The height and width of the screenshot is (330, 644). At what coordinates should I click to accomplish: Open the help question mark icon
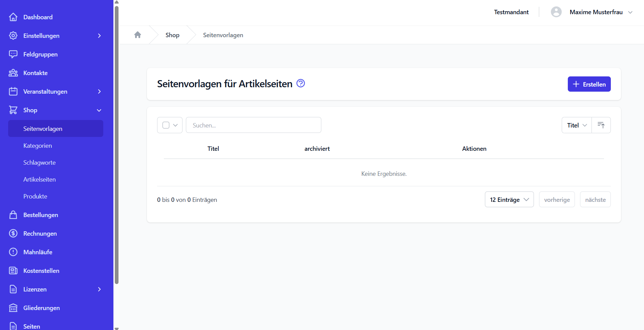click(x=301, y=83)
